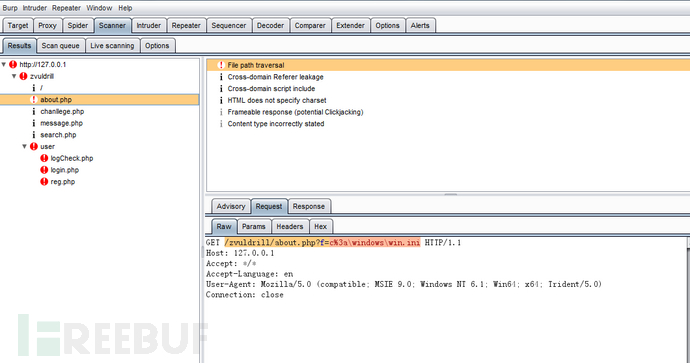Open the Alerts tab

[x=420, y=26]
